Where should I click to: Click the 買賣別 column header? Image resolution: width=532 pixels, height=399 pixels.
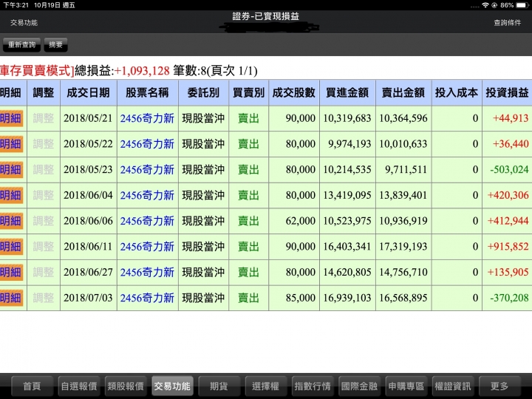(x=249, y=92)
